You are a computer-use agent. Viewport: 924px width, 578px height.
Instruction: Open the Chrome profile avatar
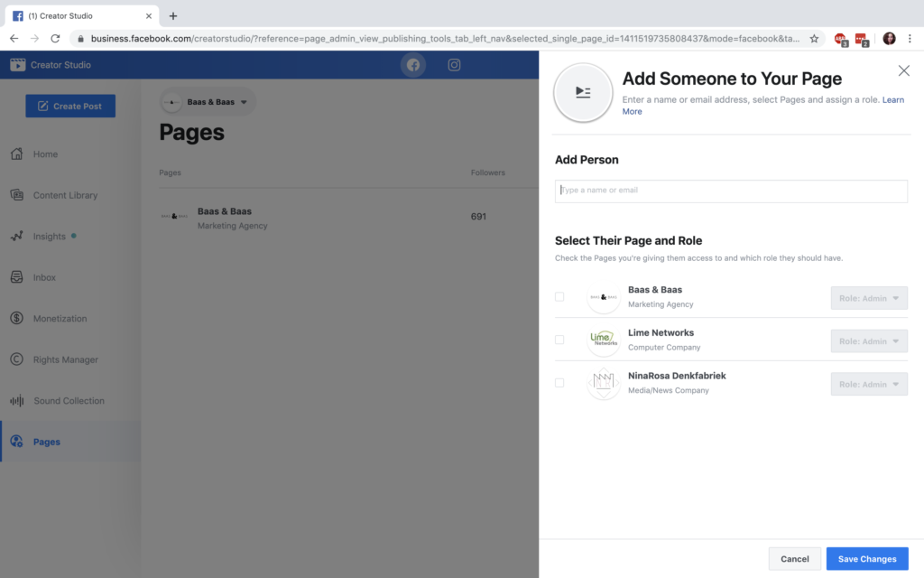[x=889, y=38]
